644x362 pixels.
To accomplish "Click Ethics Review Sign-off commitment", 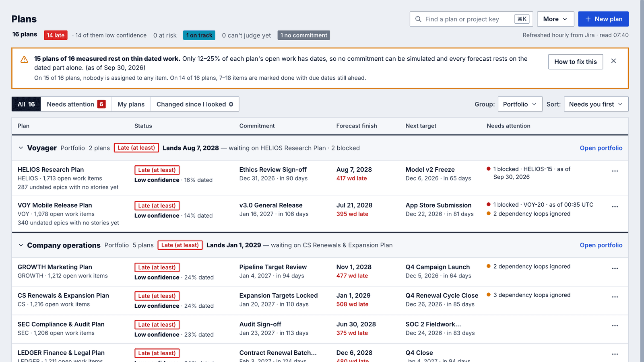I will [x=273, y=170].
